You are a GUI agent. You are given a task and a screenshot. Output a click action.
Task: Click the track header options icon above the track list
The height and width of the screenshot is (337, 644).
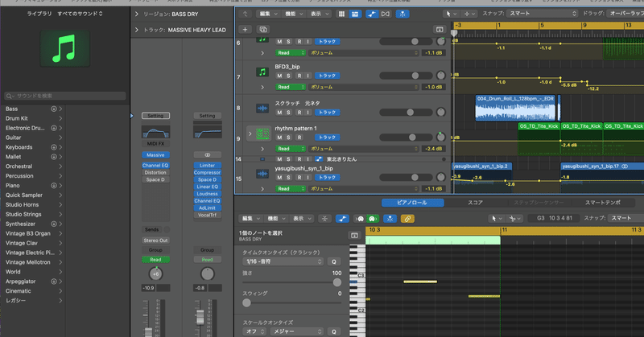pos(440,29)
